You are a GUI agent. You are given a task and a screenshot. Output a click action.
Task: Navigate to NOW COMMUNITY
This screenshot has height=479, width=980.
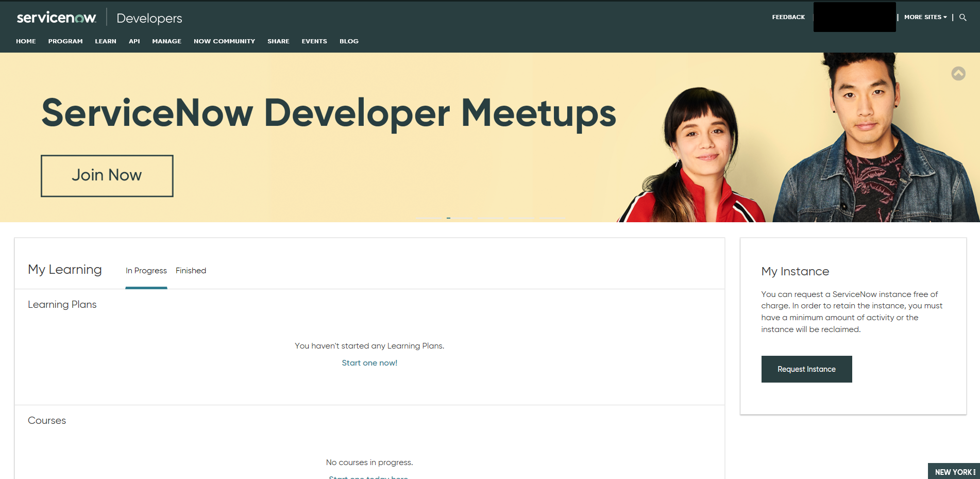pyautogui.click(x=224, y=41)
